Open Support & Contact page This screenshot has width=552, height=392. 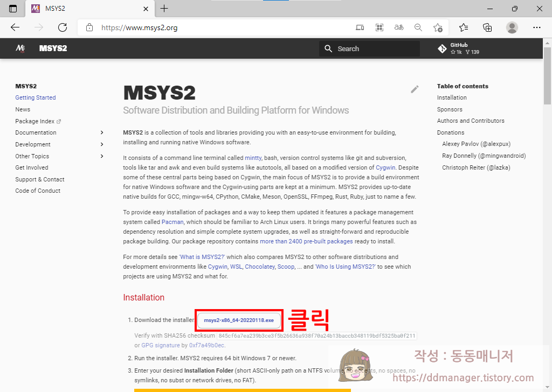pos(40,179)
